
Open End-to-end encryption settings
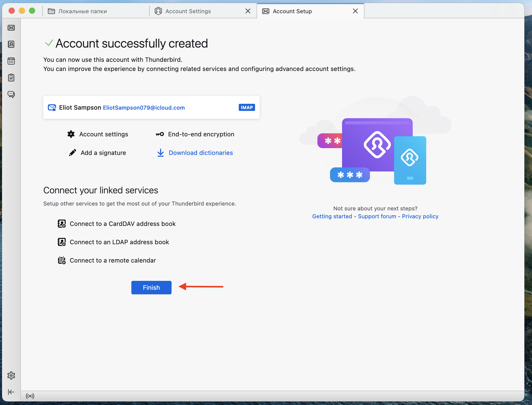(201, 134)
